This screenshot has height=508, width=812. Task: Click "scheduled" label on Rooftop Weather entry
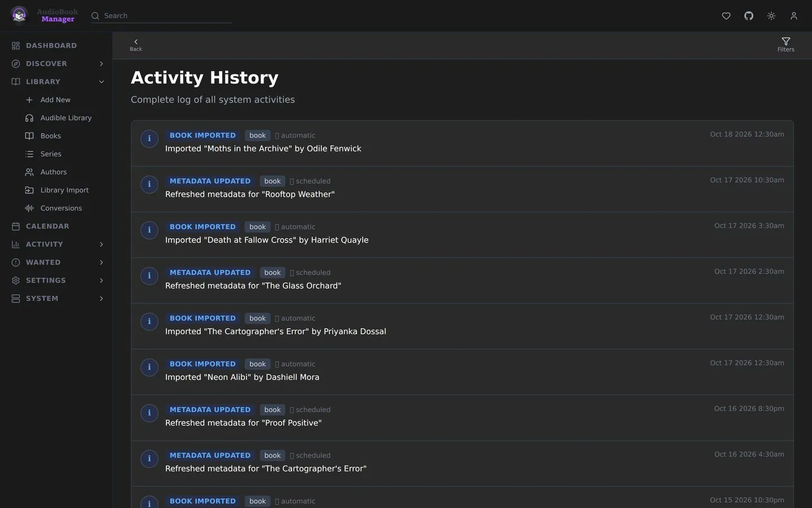313,181
